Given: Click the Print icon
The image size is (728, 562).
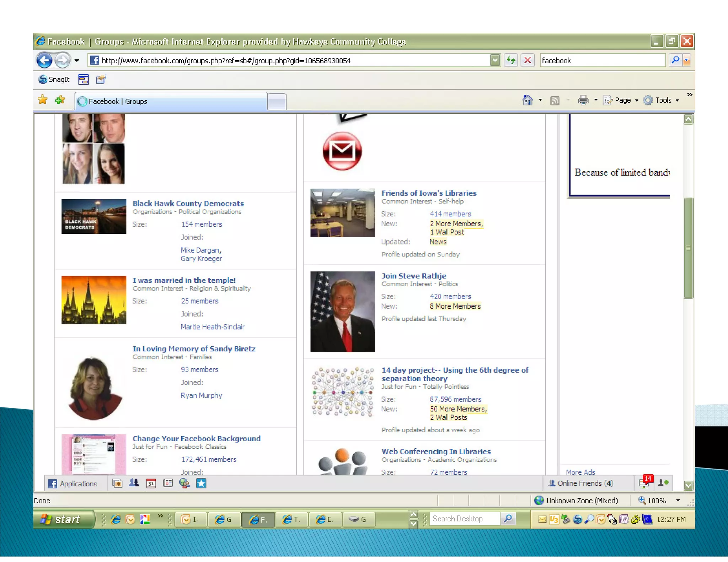Looking at the screenshot, I should tap(583, 101).
